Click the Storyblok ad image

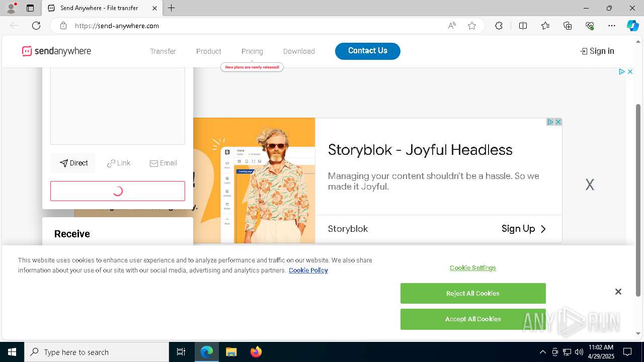[254, 180]
